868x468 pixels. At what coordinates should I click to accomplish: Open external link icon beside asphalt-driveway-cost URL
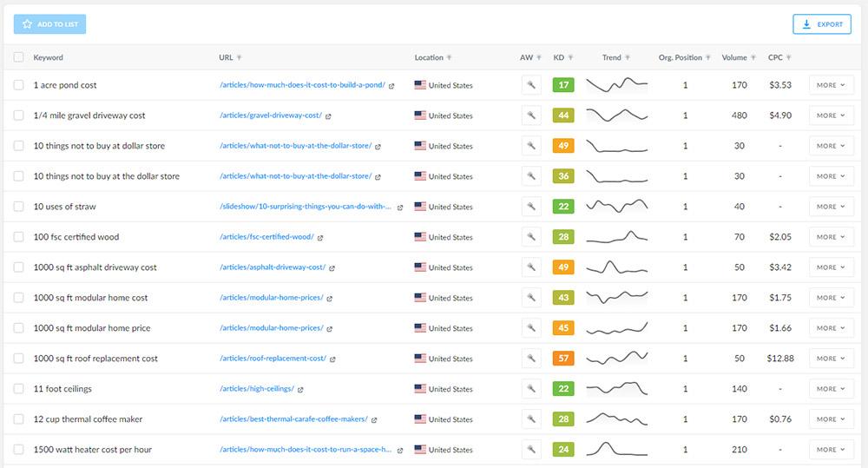click(332, 268)
